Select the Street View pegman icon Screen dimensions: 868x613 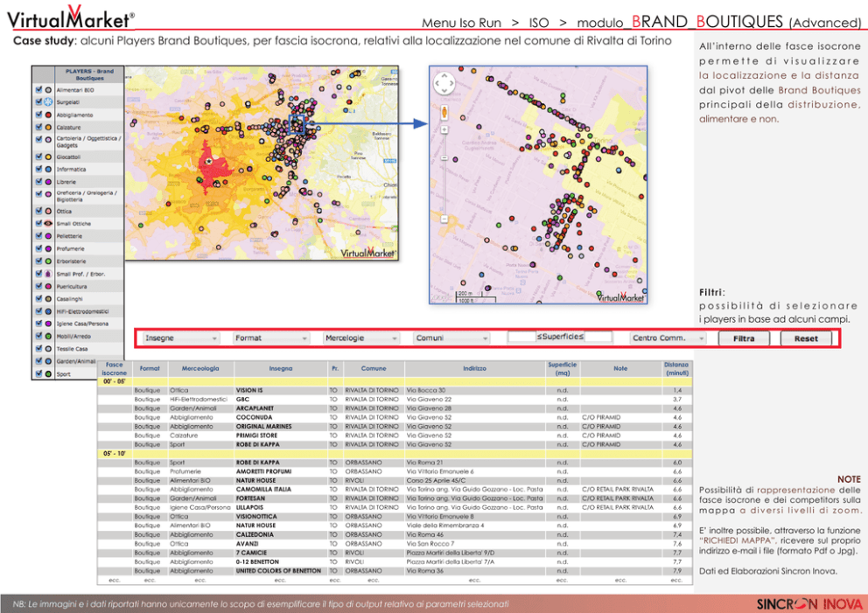pos(445,112)
